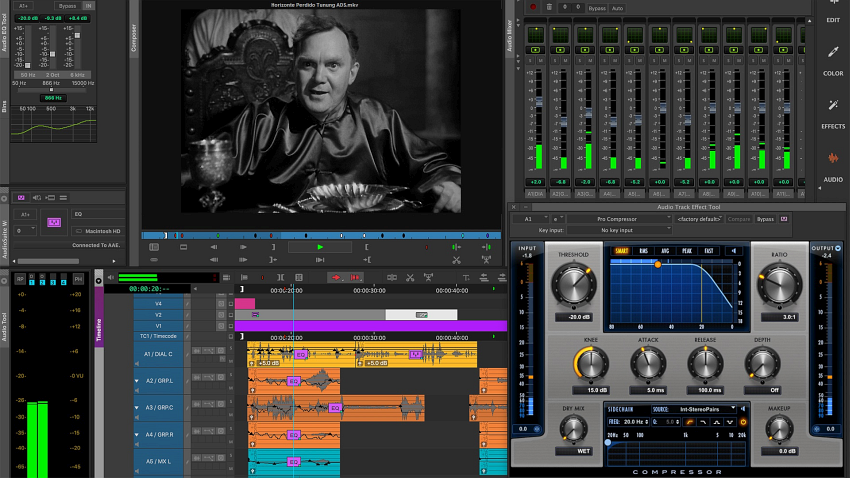Toggle the Bypass button in Audio EQ Tool
Image resolution: width=850 pixels, height=478 pixels.
(67, 6)
